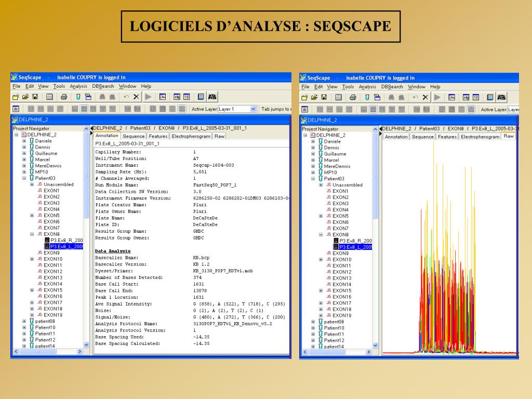Switch to Electropherogram tab in left window
Image resolution: width=532 pixels, height=399 pixels.
point(191,137)
